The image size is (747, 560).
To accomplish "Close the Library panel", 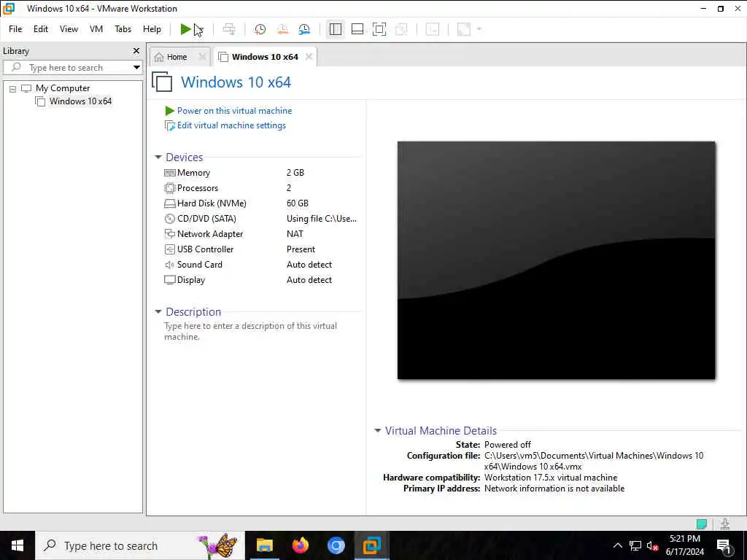I will 136,50.
